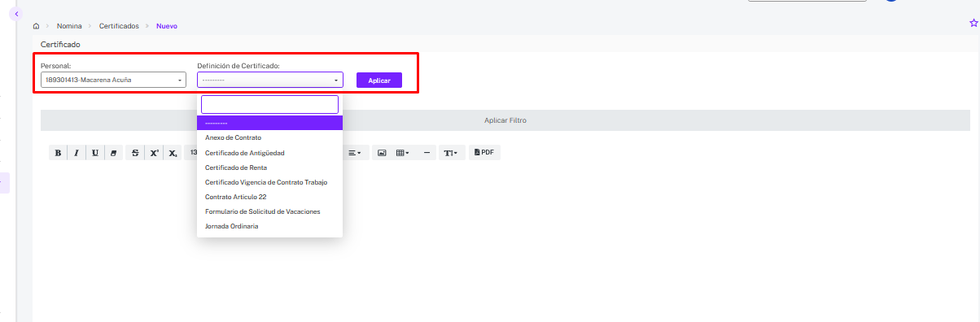
Task: Click the Aplicar Filtro bar
Action: [x=505, y=120]
